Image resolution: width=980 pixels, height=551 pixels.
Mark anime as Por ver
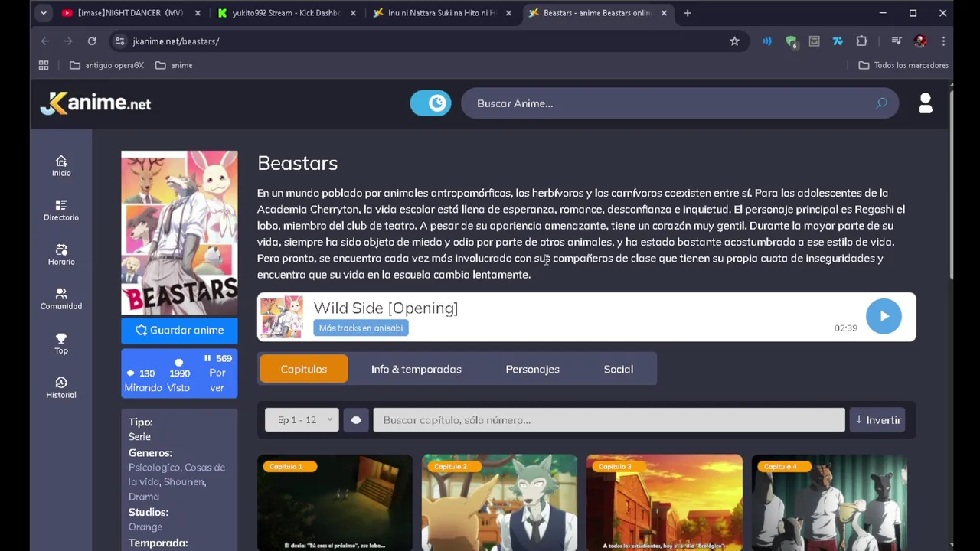pos(217,373)
